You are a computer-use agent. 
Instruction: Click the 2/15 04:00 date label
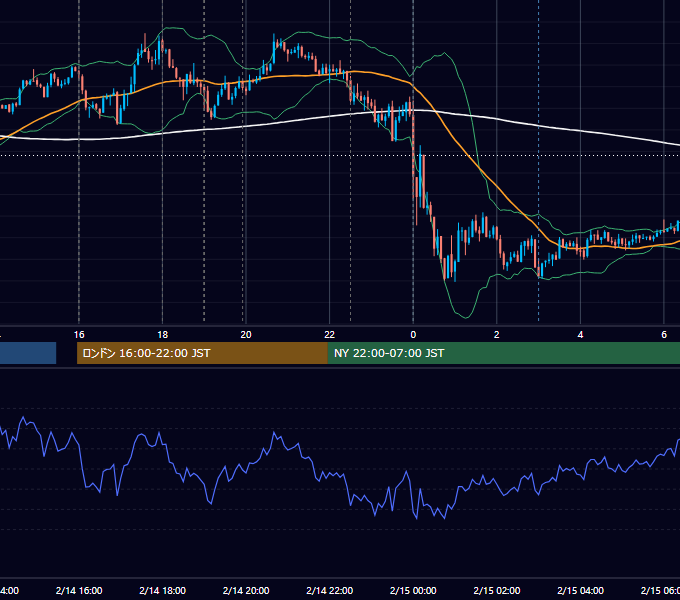click(x=580, y=591)
